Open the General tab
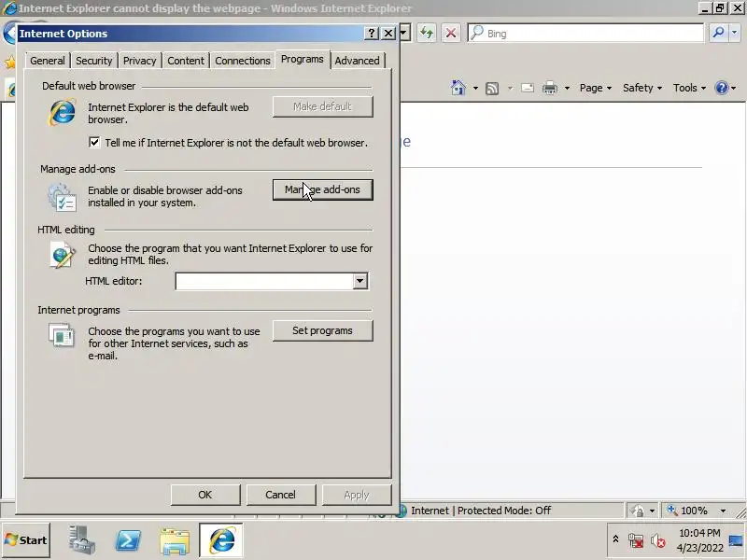This screenshot has width=747, height=560. 48,61
